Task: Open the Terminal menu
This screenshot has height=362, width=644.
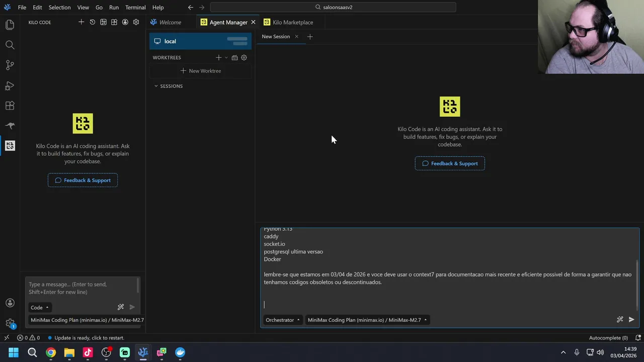Action: tap(135, 8)
